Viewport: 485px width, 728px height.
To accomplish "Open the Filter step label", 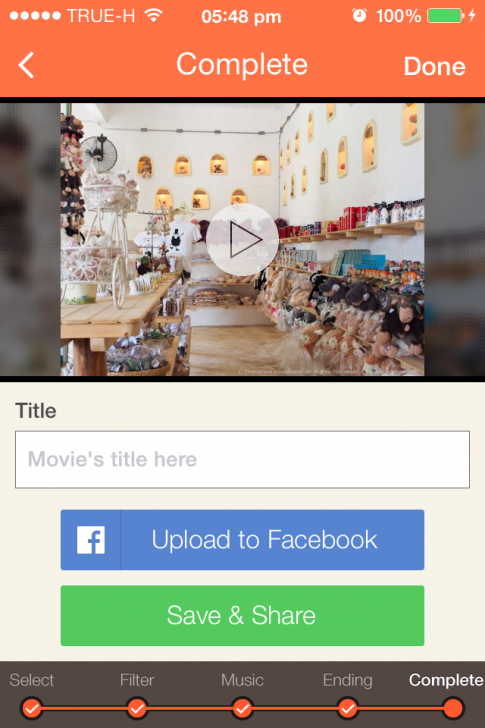I will [137, 680].
